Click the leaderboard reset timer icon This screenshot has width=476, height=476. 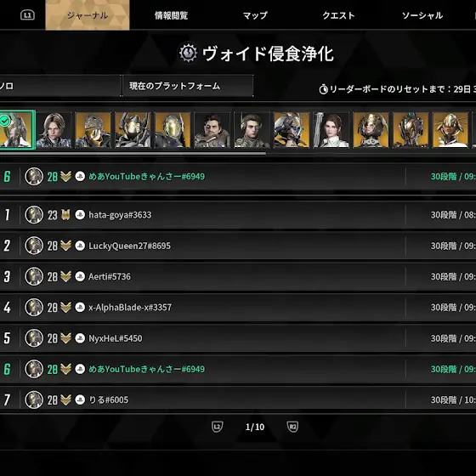click(323, 89)
